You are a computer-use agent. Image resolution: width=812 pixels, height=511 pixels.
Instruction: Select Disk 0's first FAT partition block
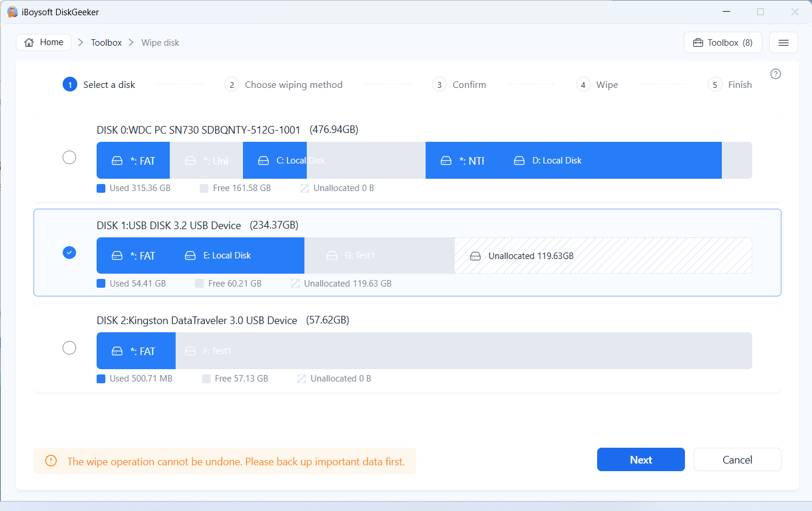coord(133,161)
